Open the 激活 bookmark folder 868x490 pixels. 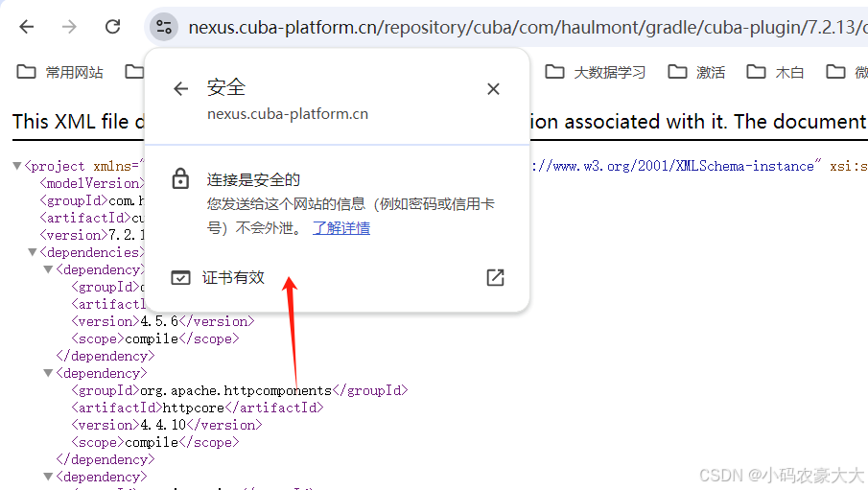click(697, 72)
